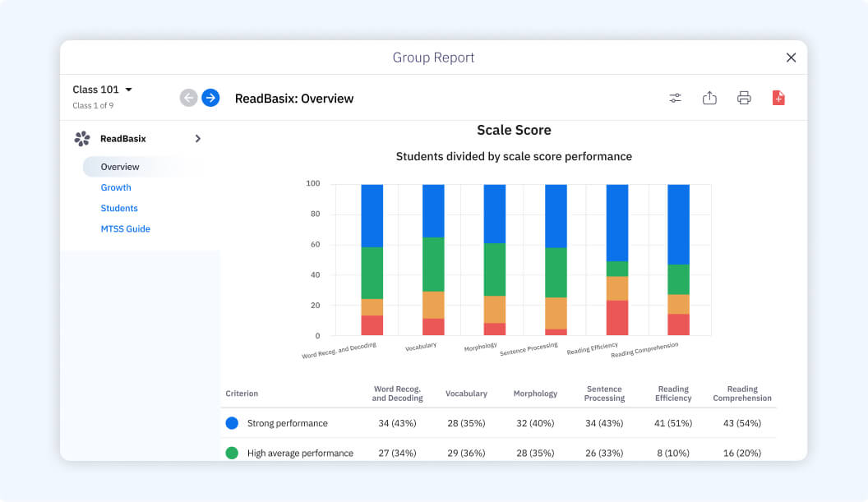The height and width of the screenshot is (502, 868).
Task: Click the share/export icon
Action: click(x=709, y=98)
